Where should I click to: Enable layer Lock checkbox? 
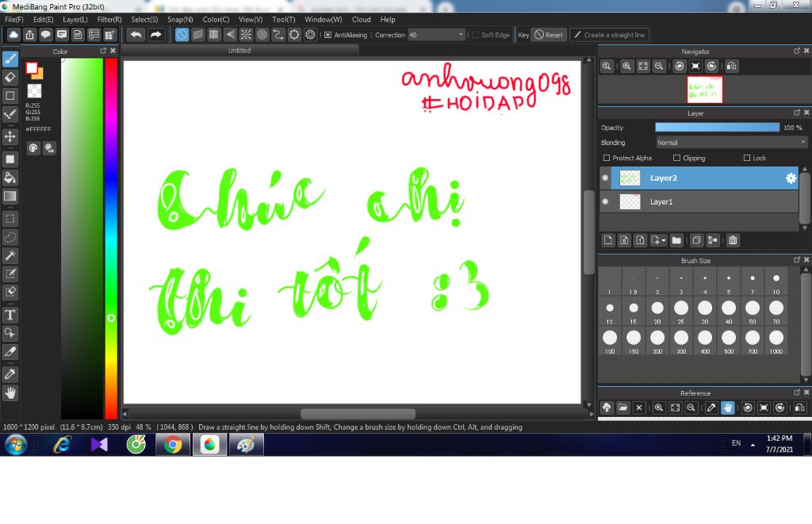[747, 158]
